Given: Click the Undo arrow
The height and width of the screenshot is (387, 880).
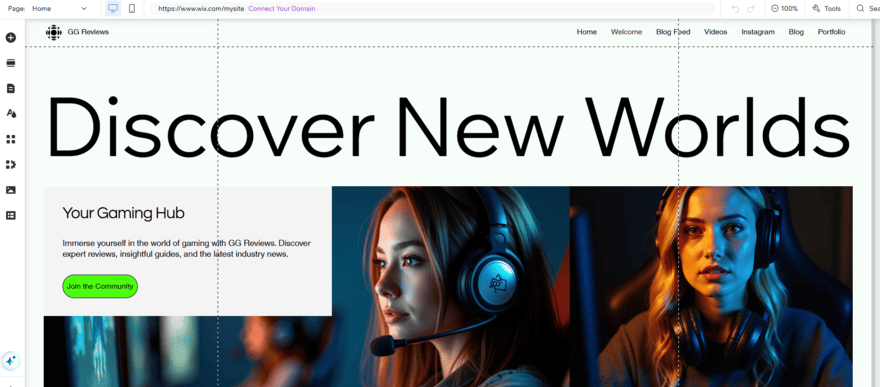Looking at the screenshot, I should click(736, 8).
